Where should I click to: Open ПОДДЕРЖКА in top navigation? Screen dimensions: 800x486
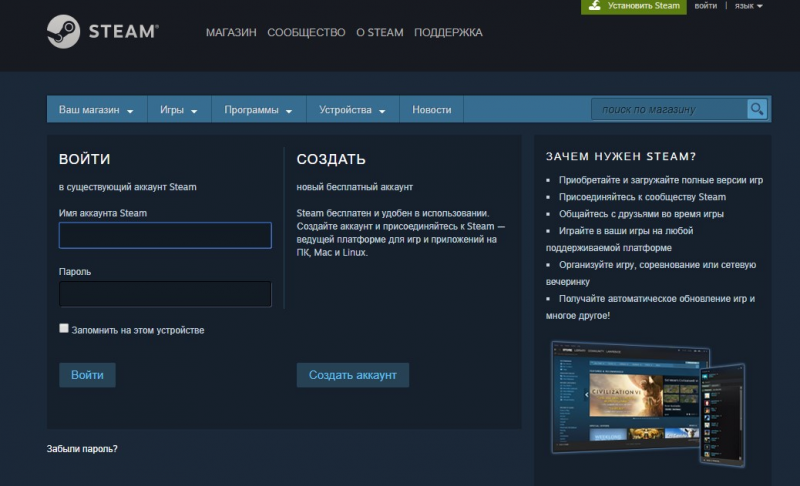coord(448,32)
